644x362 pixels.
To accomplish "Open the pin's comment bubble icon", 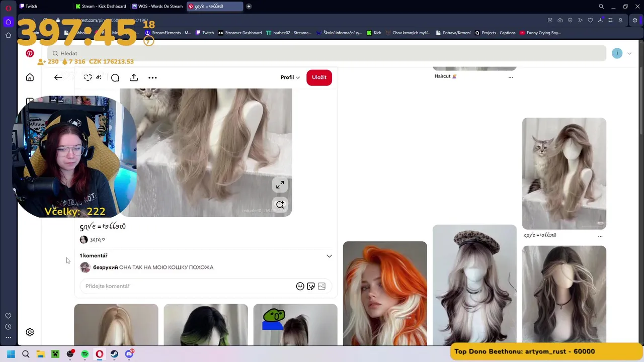I will [115, 77].
